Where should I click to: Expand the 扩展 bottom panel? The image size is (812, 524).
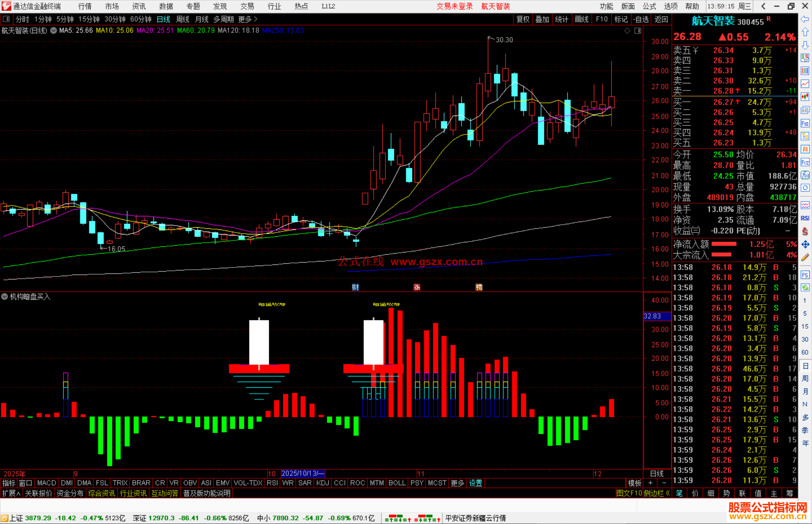click(x=11, y=493)
